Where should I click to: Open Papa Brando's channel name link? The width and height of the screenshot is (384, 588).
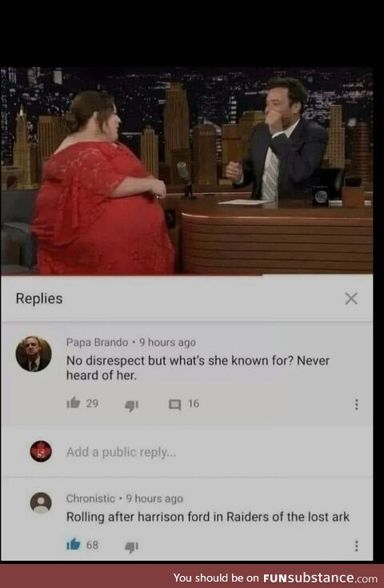point(97,342)
